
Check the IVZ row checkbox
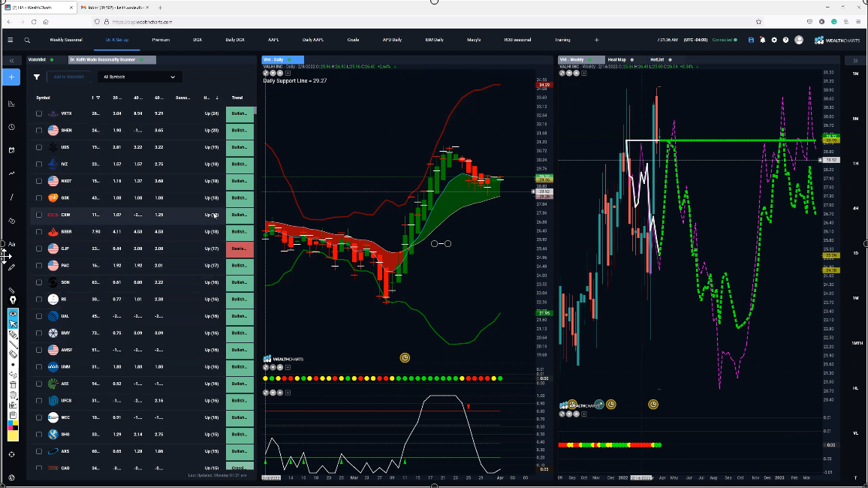tap(39, 164)
